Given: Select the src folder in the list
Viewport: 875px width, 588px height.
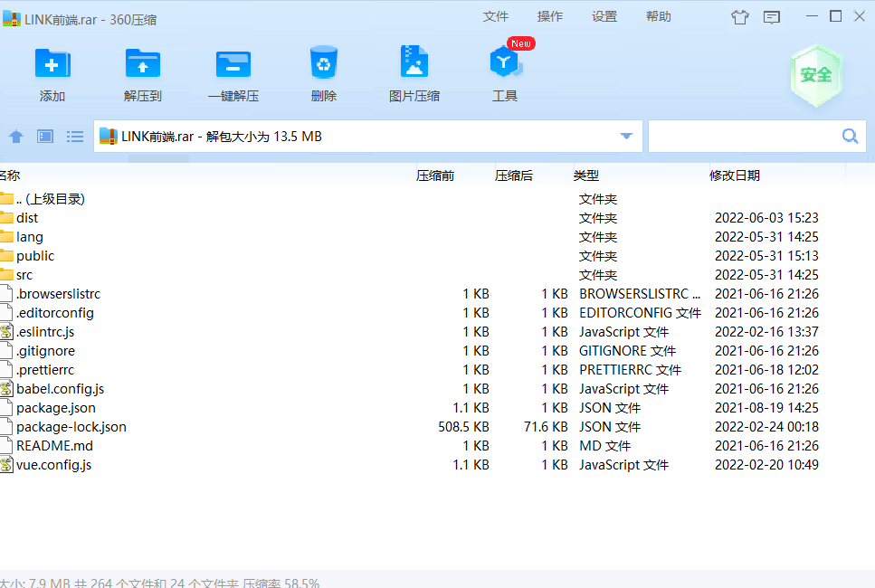Looking at the screenshot, I should tap(24, 275).
